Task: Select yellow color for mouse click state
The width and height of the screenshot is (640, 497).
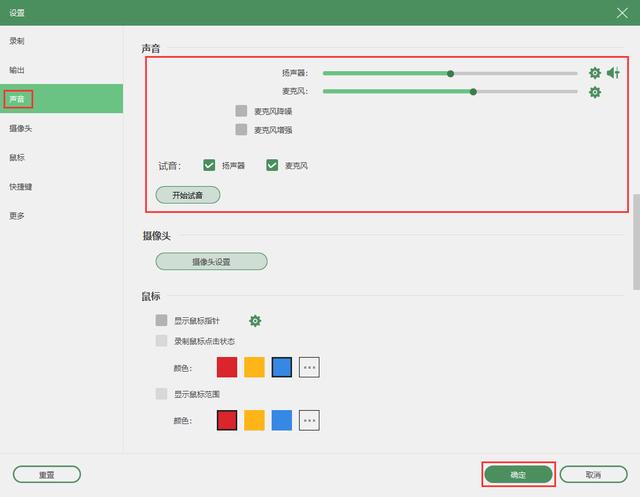Action: click(x=254, y=367)
